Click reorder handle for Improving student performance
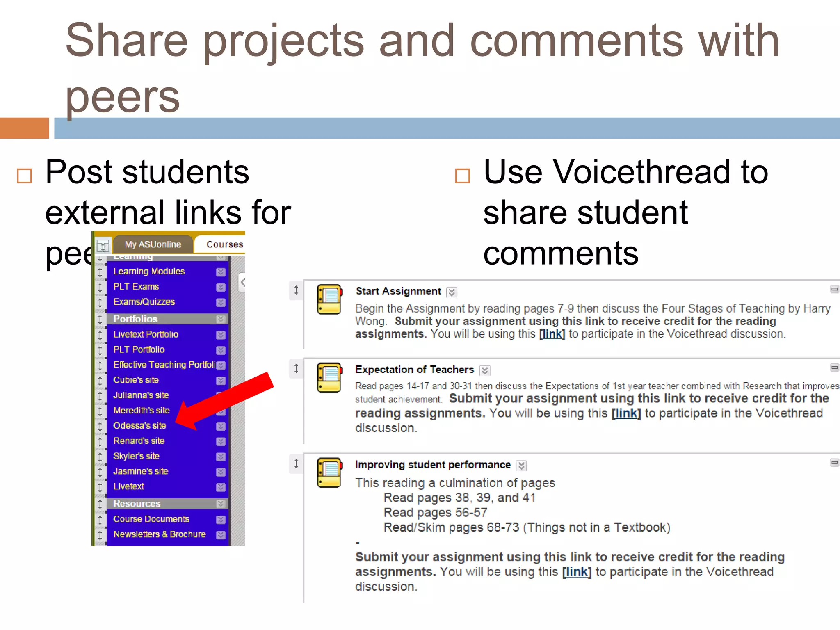This screenshot has width=840, height=630. pyautogui.click(x=296, y=463)
